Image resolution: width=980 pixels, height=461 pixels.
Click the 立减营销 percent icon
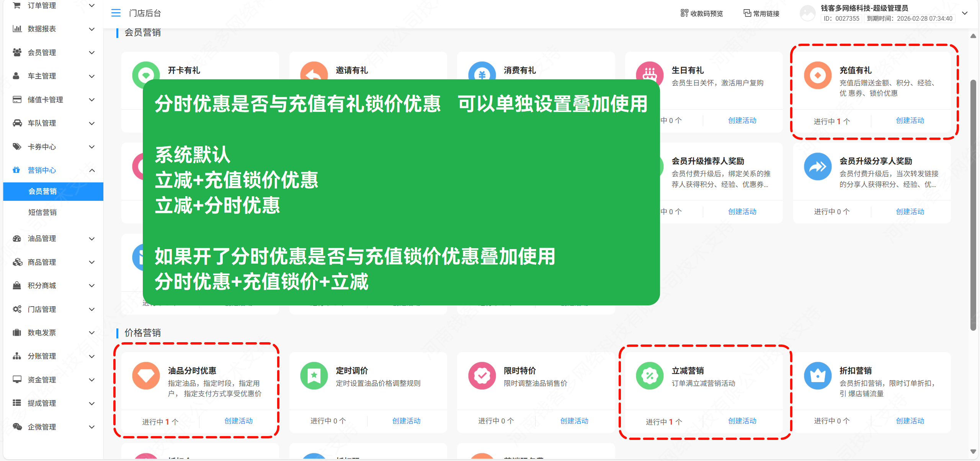650,376
